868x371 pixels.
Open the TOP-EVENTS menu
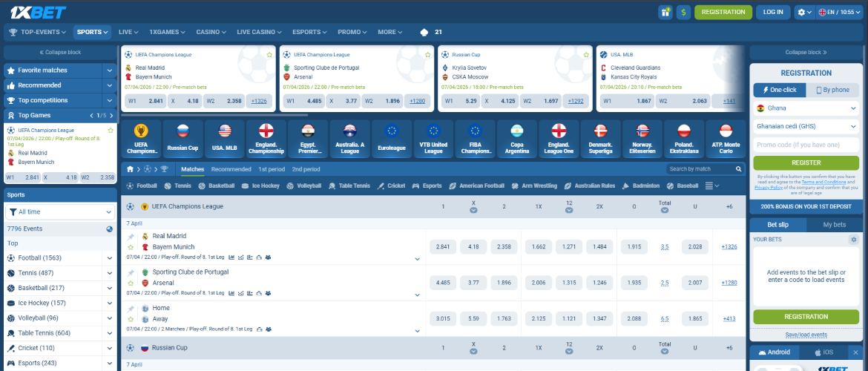(37, 32)
